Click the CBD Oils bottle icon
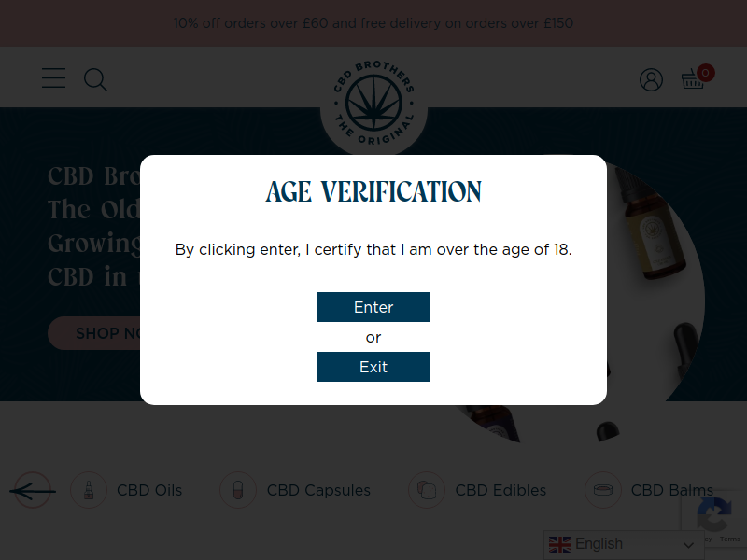 coord(89,490)
